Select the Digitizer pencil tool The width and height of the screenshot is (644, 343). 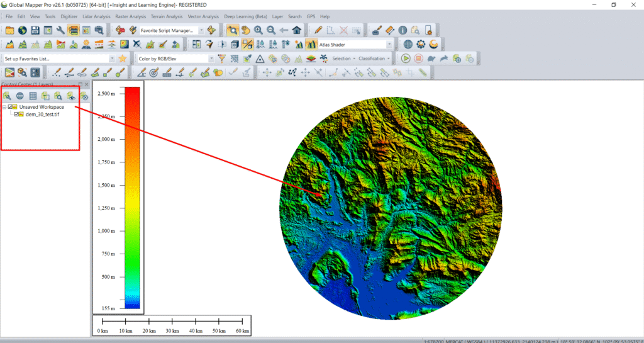(x=318, y=30)
